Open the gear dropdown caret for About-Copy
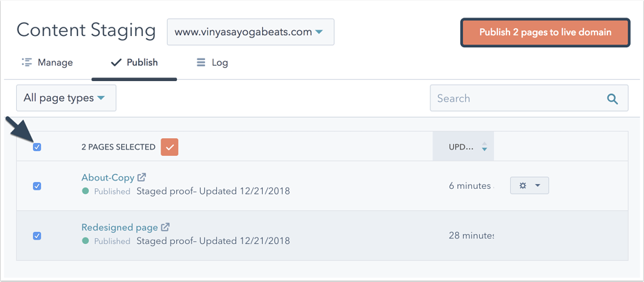The height and width of the screenshot is (282, 644). tap(538, 186)
